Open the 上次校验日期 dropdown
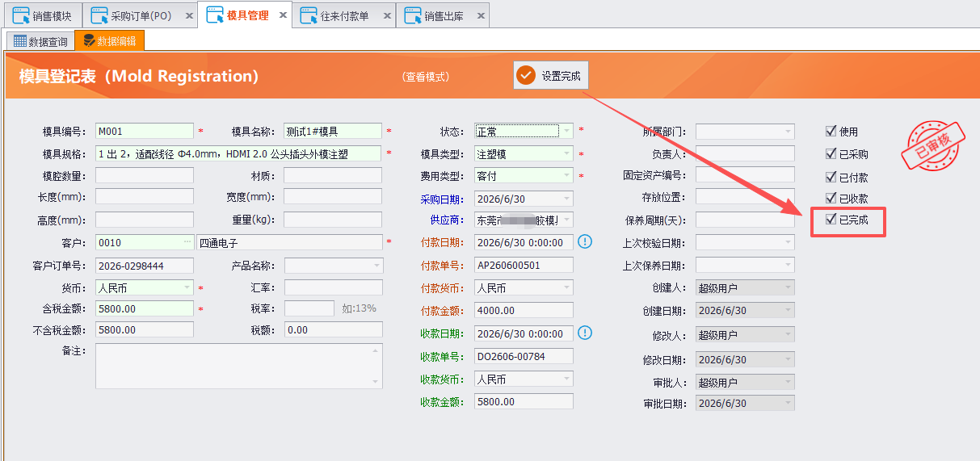 [789, 242]
